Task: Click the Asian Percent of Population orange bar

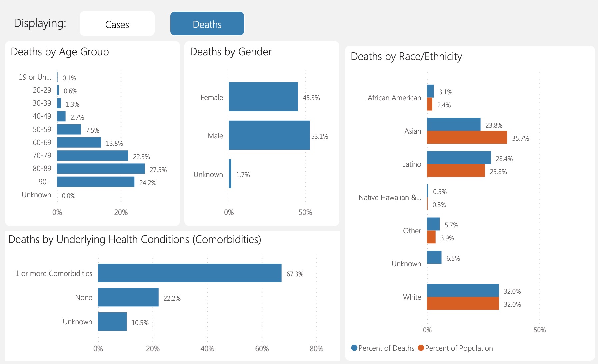Action: pos(467,137)
